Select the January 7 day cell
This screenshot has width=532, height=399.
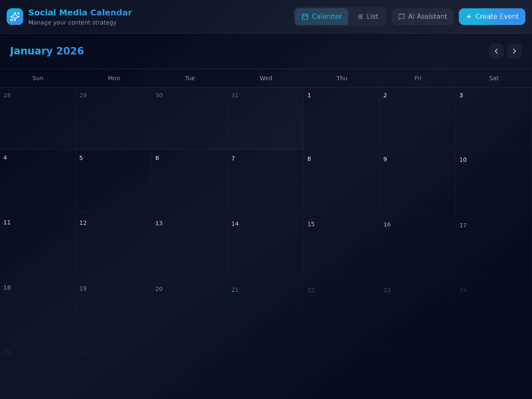coord(266,182)
